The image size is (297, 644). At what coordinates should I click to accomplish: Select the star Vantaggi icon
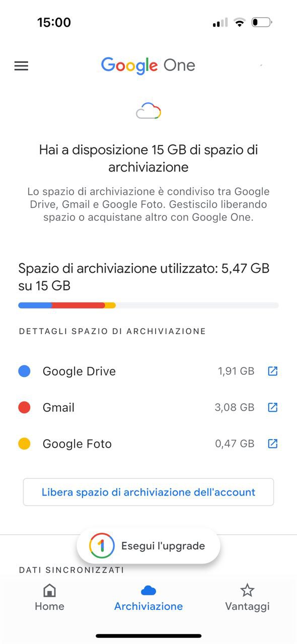(x=247, y=590)
